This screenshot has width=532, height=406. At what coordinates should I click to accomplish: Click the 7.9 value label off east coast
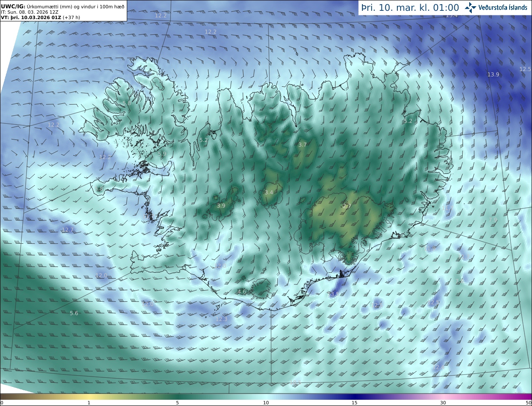point(493,219)
